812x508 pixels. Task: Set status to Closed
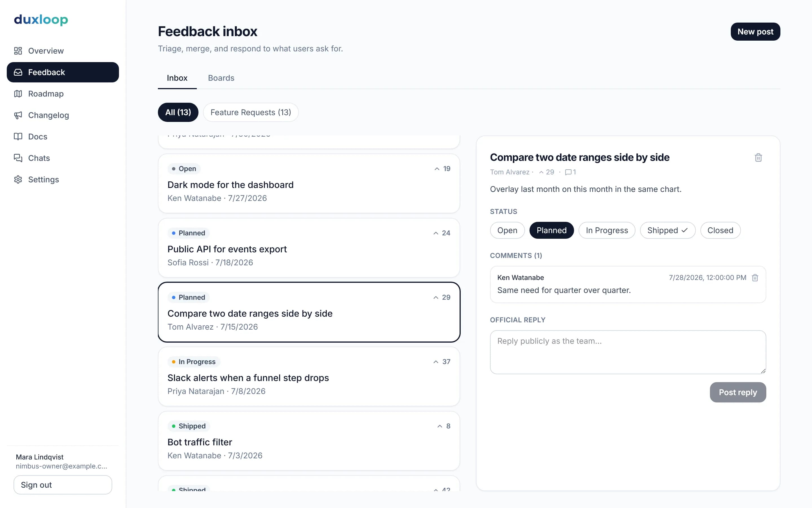tap(720, 231)
